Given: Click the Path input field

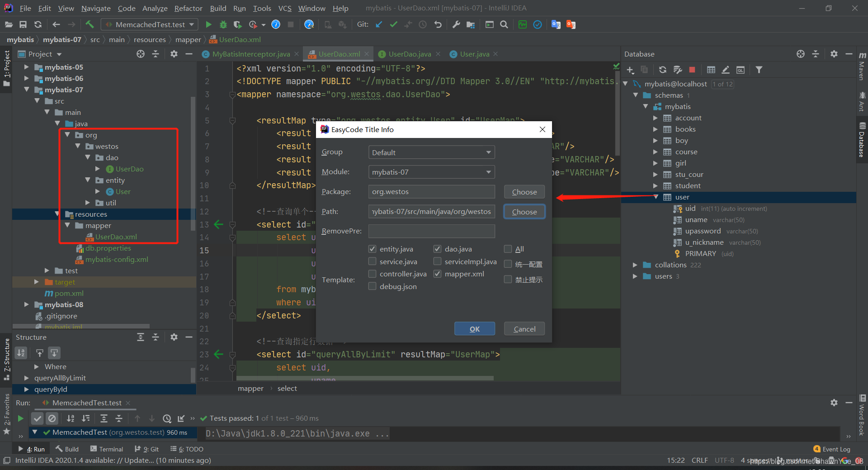Looking at the screenshot, I should [431, 211].
